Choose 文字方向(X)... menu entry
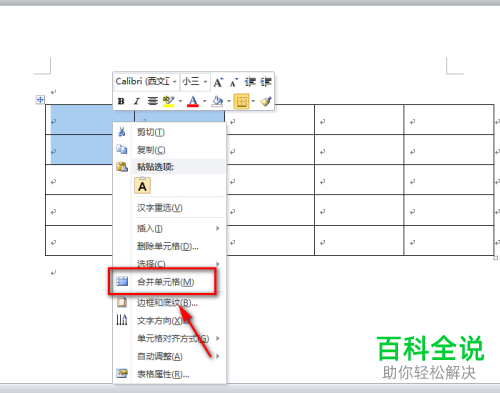The image size is (500, 393). (170, 321)
